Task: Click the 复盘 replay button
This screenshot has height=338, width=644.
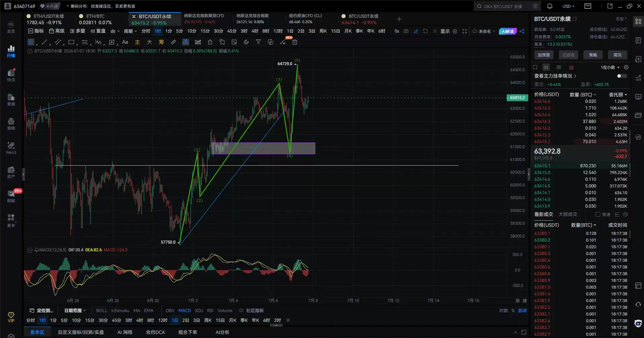Action: (x=98, y=31)
